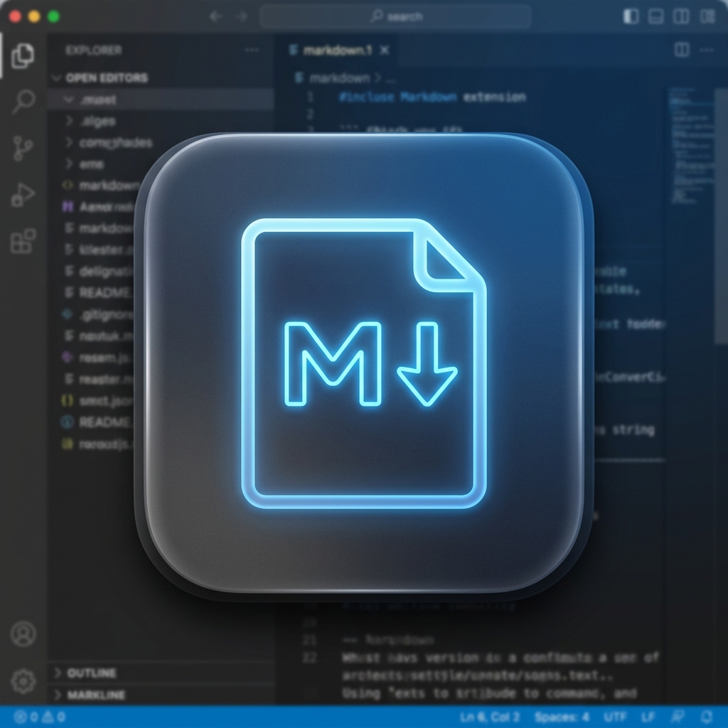Image resolution: width=728 pixels, height=728 pixels.
Task: Click the feedback icon in status bar
Action: tap(678, 717)
